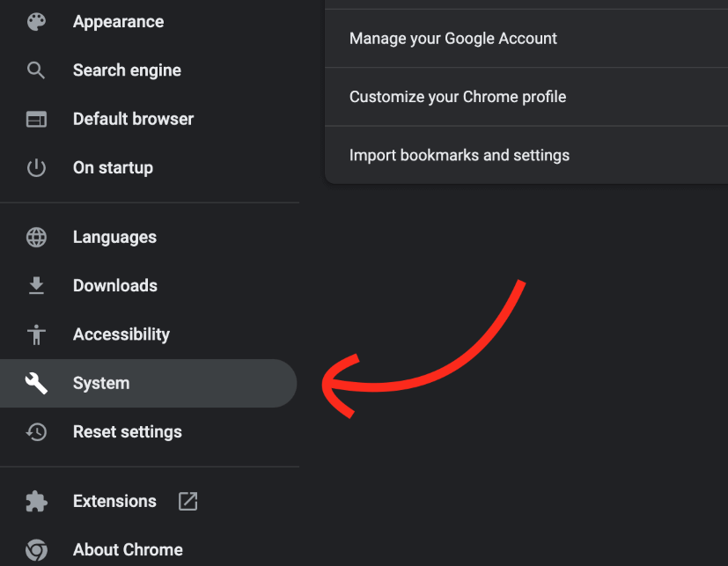Open Import bookmarks and settings
728x566 pixels.
point(460,155)
